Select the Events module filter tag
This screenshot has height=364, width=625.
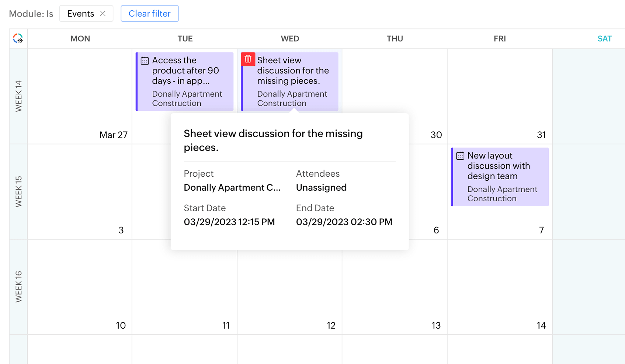tap(80, 14)
